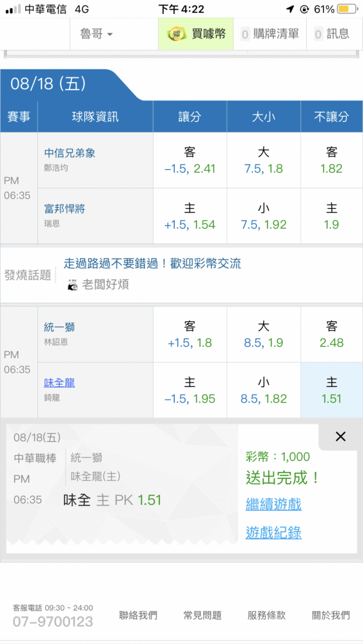Click the 繼續遊戲 link
363x644 pixels.
point(273,504)
